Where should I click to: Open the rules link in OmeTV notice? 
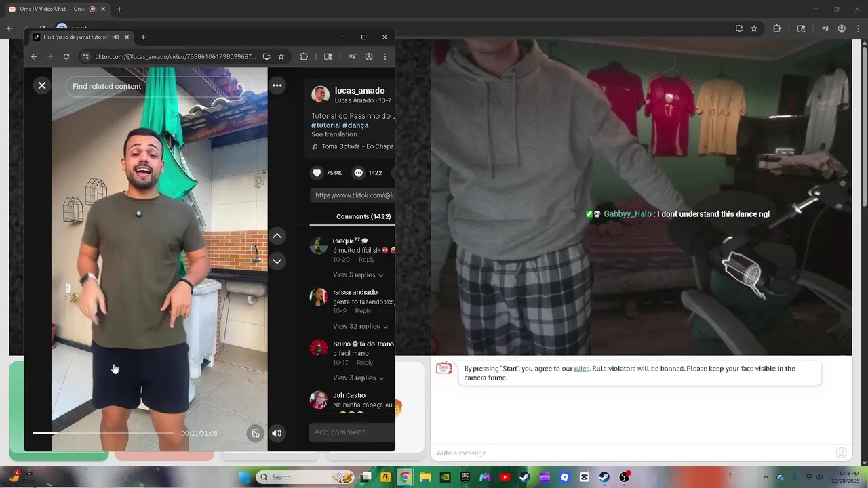coord(581,369)
